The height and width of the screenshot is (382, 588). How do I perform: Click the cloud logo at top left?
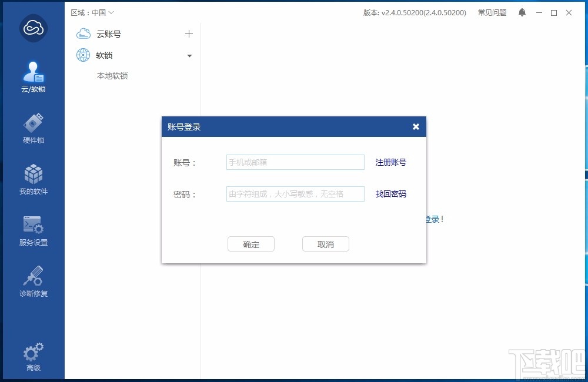tap(33, 28)
